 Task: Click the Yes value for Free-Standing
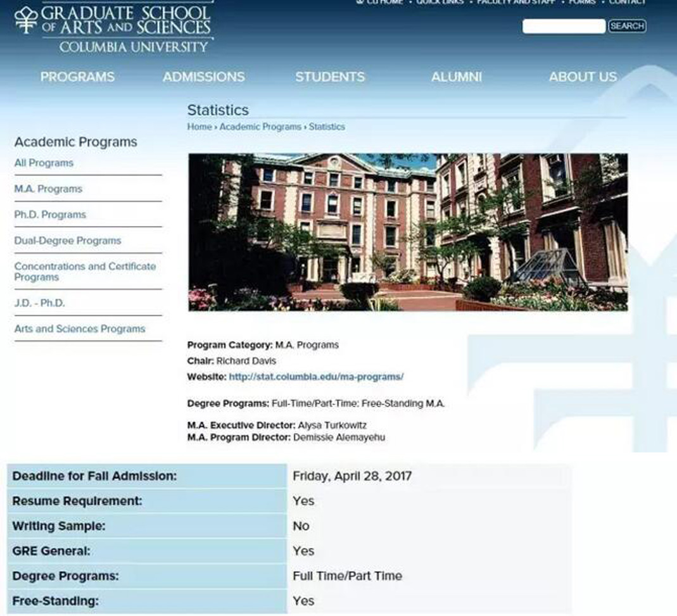[x=303, y=601]
